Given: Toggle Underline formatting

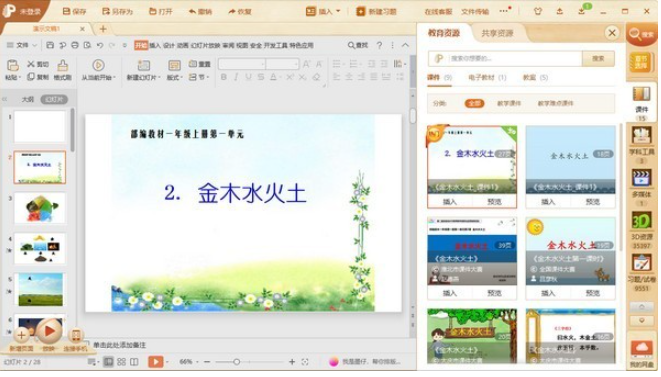Looking at the screenshot, I should tap(248, 77).
